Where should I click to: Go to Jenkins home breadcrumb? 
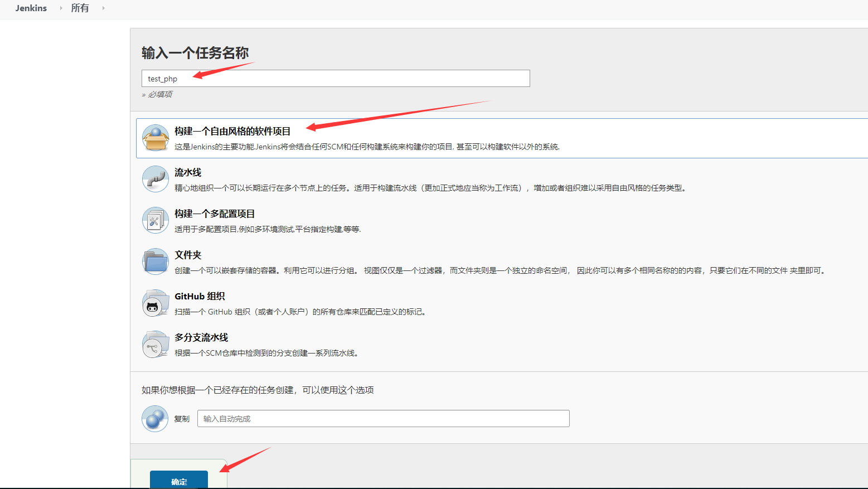coord(31,8)
